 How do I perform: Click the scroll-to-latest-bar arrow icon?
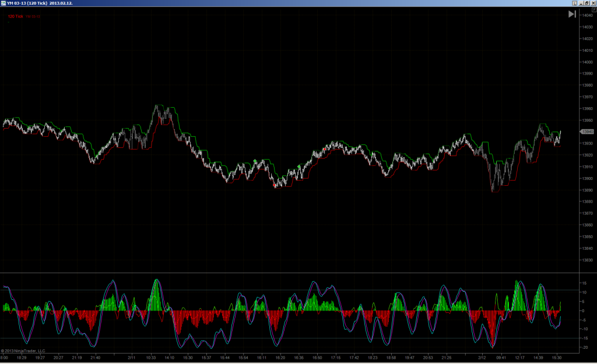572,14
